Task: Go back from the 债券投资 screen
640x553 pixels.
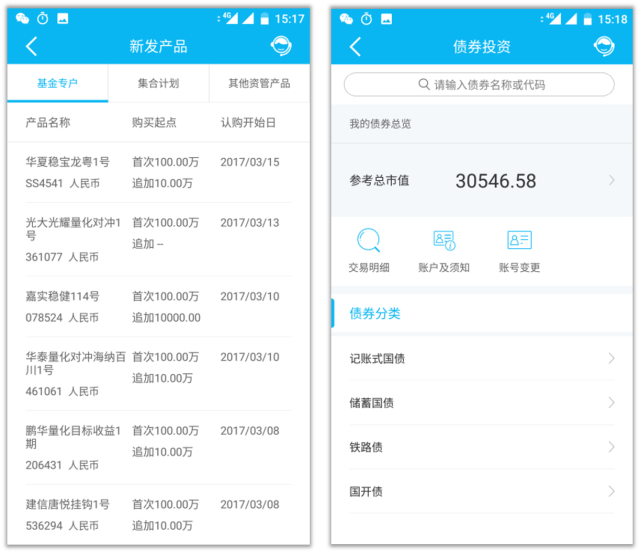Action: point(356,47)
